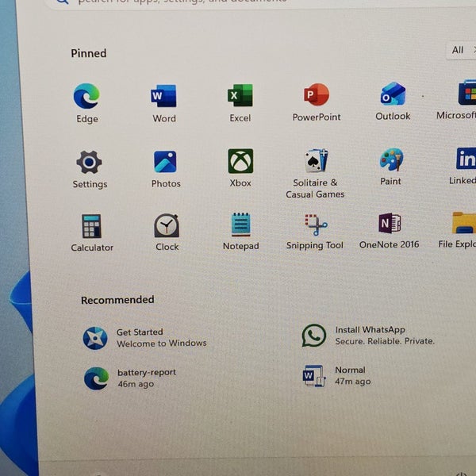Launch the Photos app

(x=166, y=162)
